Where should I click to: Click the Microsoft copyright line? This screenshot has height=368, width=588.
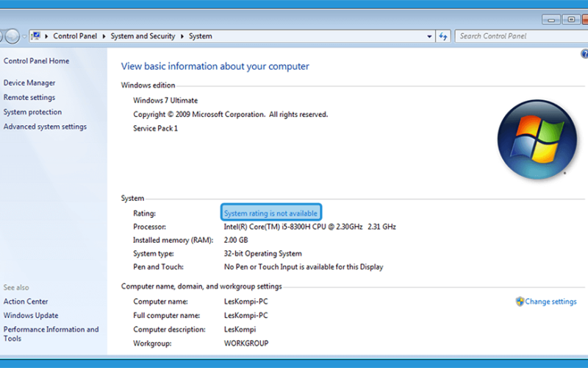click(x=231, y=115)
